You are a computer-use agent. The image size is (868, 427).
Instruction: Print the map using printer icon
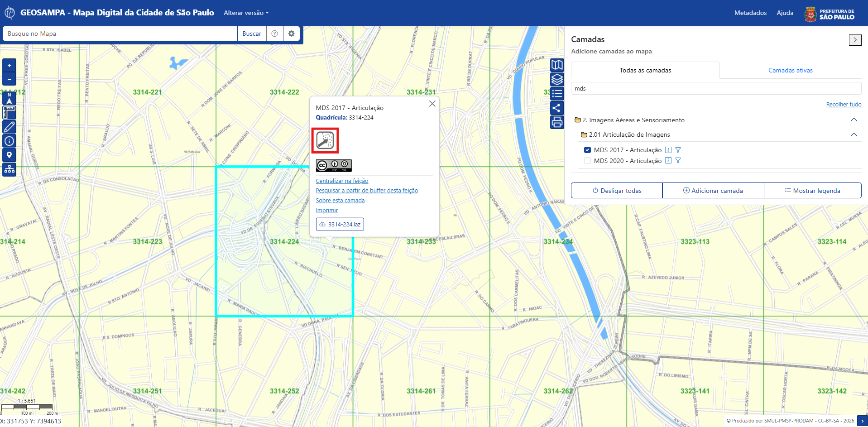point(557,122)
